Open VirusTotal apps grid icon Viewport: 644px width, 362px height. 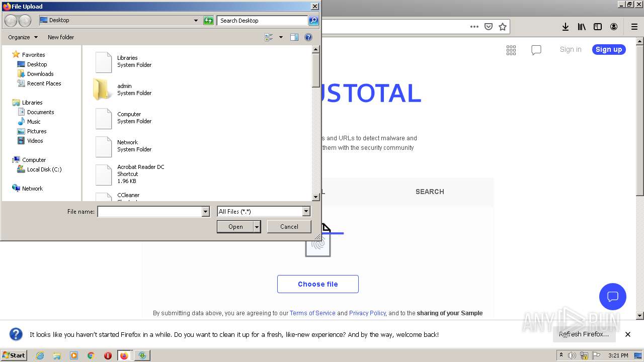point(511,50)
